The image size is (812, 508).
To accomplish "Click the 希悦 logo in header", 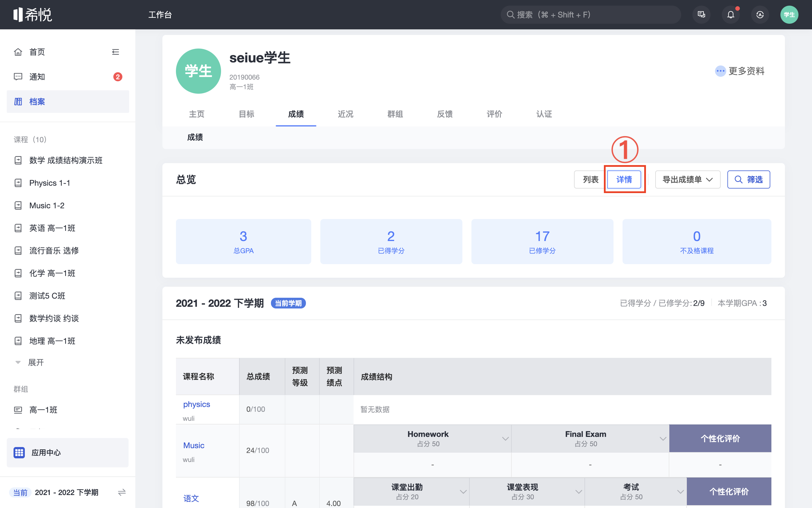I will click(x=32, y=14).
